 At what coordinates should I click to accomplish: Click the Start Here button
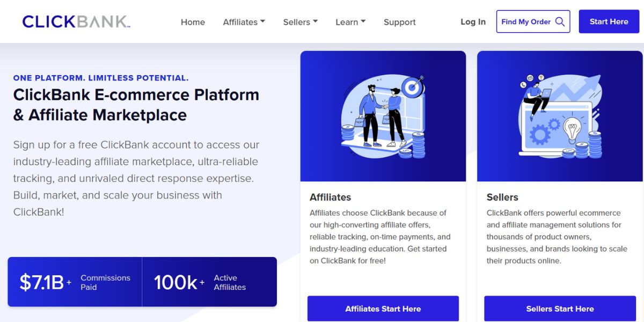pos(609,21)
